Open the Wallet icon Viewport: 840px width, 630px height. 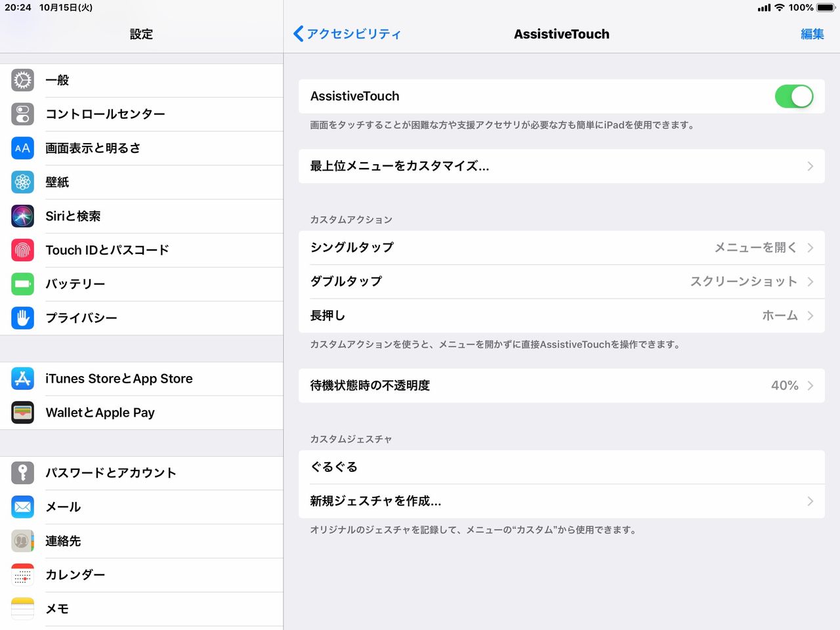click(22, 413)
